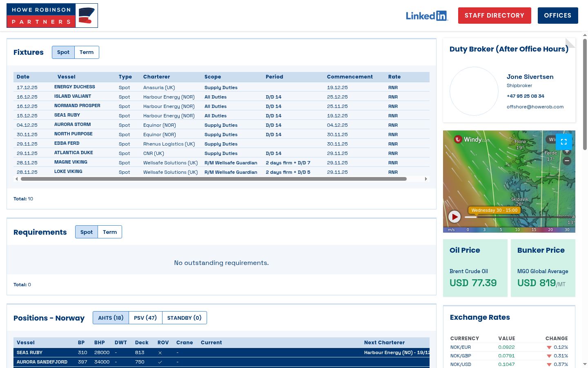
Task: Click the SEA1 RUBY row in Positions table
Action: [x=221, y=352]
